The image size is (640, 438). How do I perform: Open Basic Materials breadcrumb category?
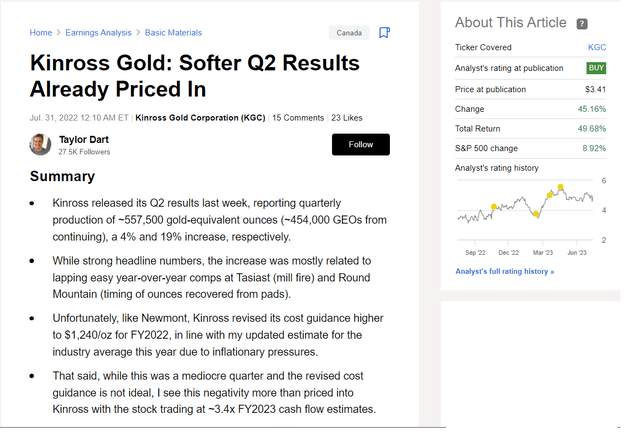[175, 32]
